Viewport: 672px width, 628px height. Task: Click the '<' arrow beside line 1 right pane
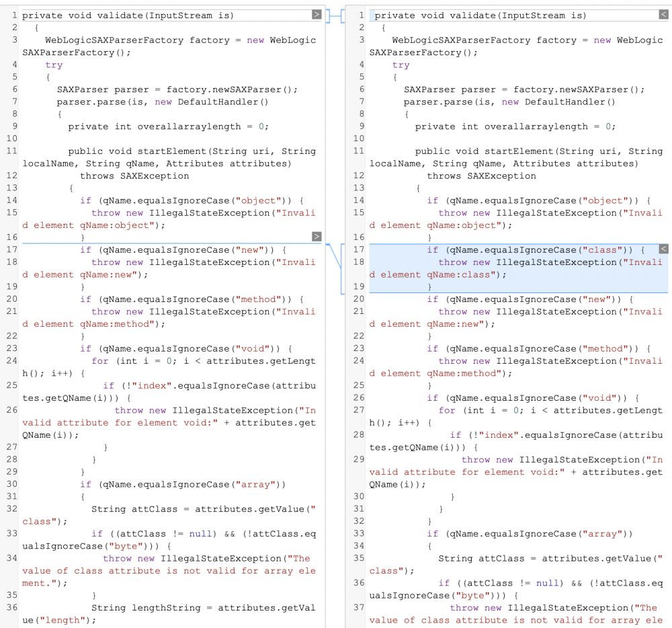pyautogui.click(x=664, y=14)
